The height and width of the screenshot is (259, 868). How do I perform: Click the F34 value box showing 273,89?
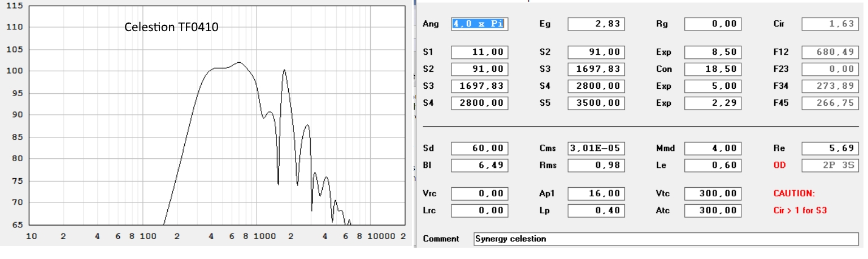830,87
